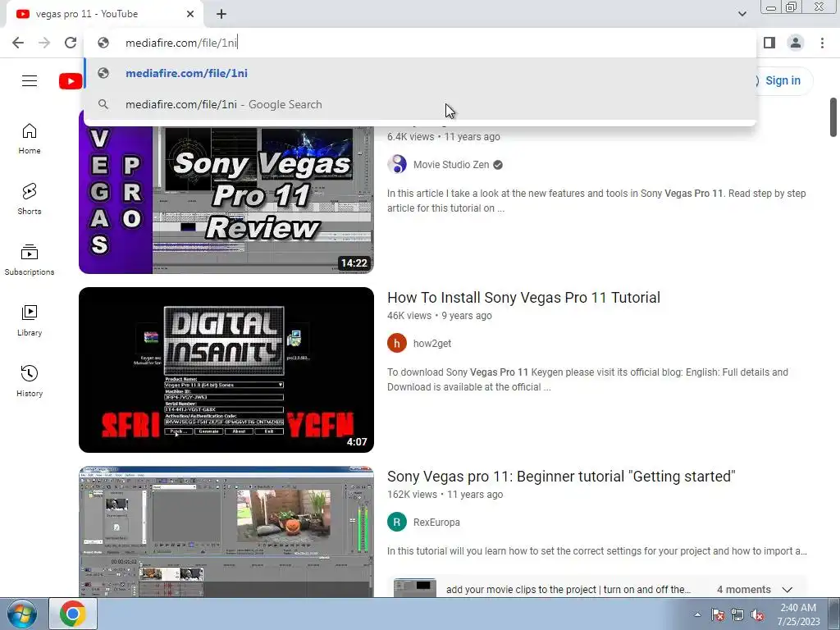The width and height of the screenshot is (840, 630).
Task: Open the how2get channel name link
Action: [431, 344]
